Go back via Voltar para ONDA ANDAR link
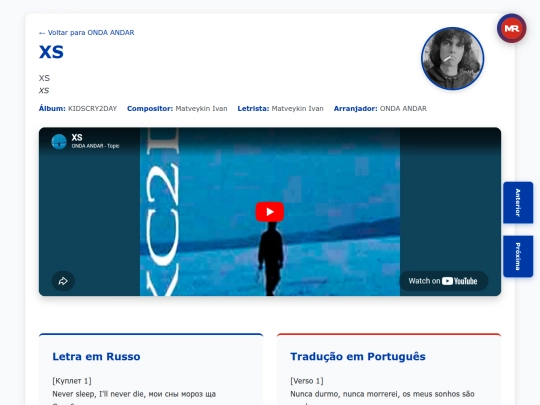This screenshot has width=540, height=405. 86,33
